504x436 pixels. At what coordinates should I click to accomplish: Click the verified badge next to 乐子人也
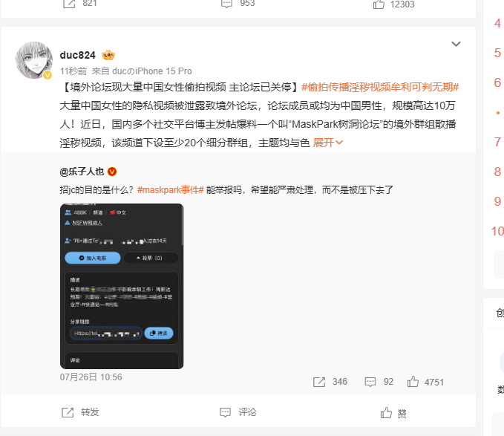[x=112, y=172]
